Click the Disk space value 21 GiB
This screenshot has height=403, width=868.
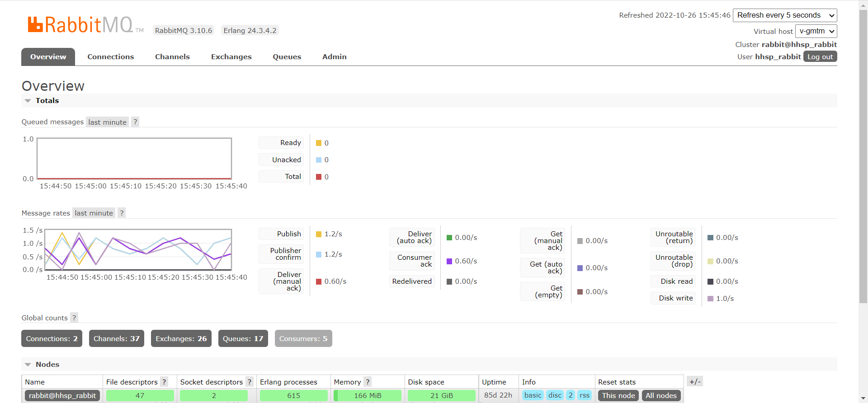coord(442,395)
